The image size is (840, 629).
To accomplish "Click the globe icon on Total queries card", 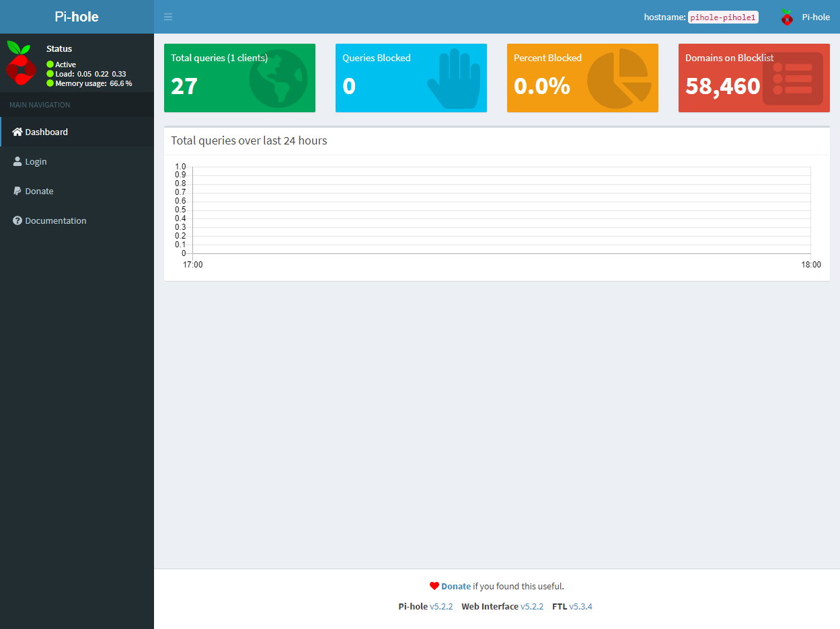I will tap(278, 79).
